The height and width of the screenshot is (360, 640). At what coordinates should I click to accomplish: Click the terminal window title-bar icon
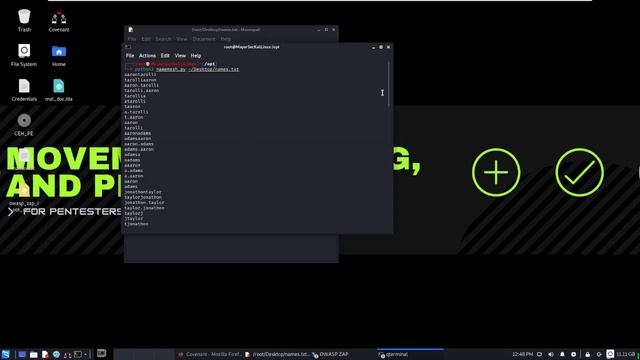tap(128, 47)
